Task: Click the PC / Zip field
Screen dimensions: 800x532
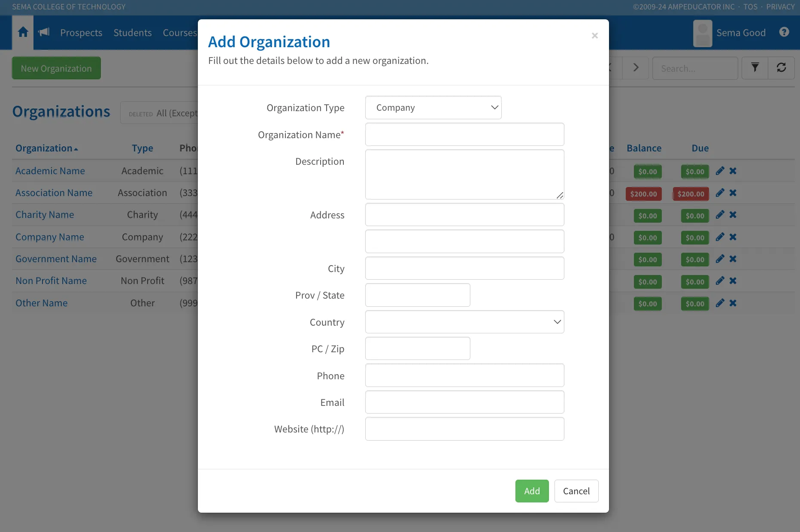Action: (x=418, y=348)
